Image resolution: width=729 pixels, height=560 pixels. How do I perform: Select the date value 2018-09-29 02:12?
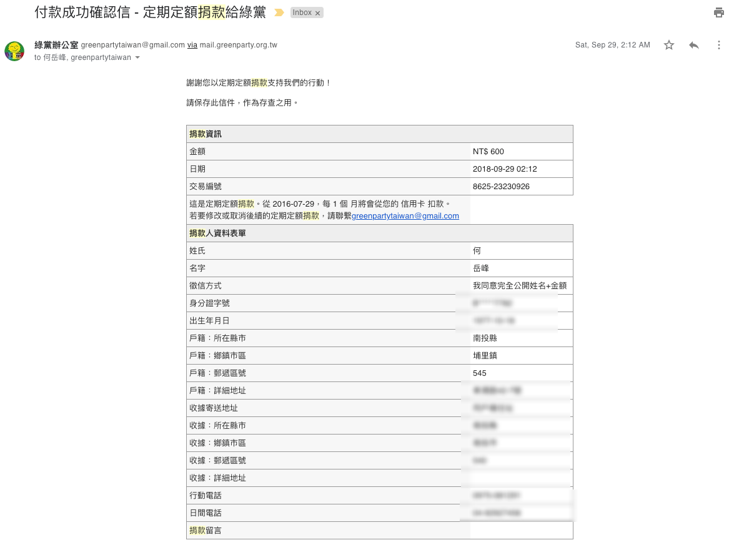pyautogui.click(x=505, y=169)
